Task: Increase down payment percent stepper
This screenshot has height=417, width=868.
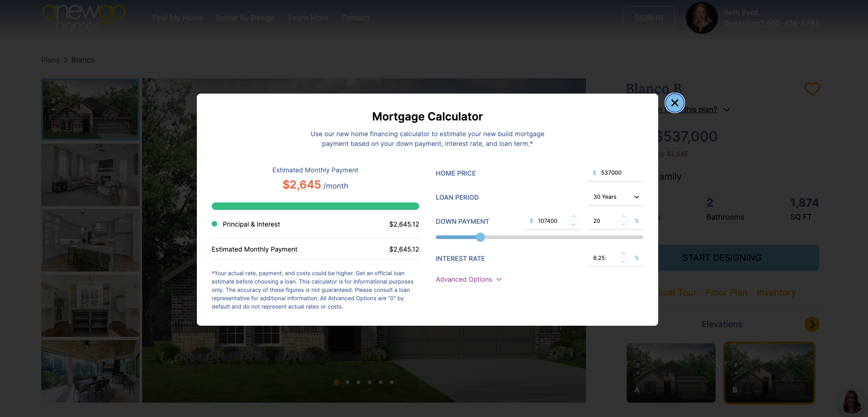Action: [623, 217]
